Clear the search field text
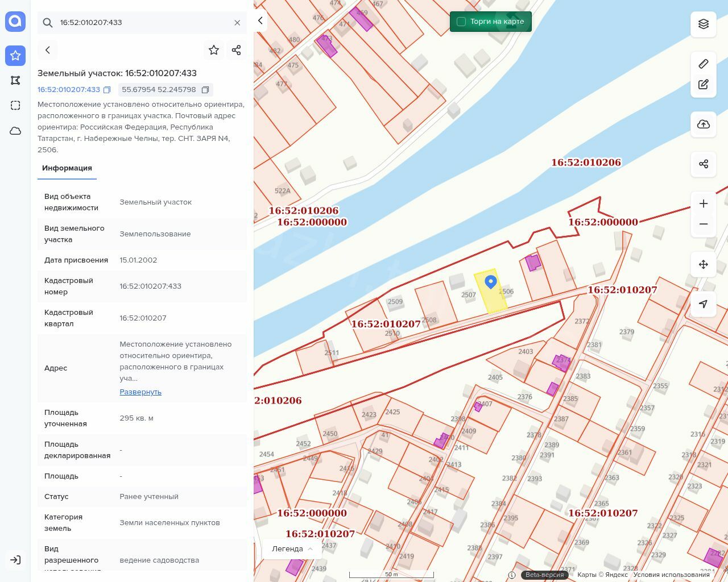This screenshot has height=582, width=728. (237, 23)
